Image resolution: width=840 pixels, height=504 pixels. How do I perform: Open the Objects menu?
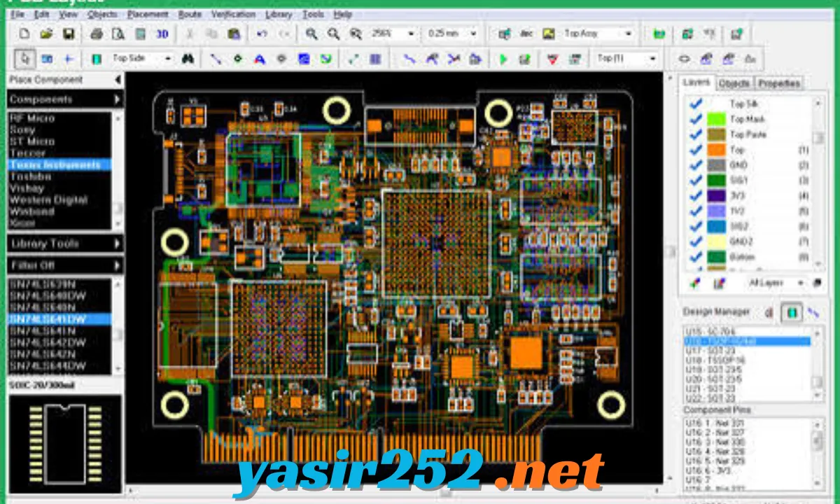click(102, 14)
